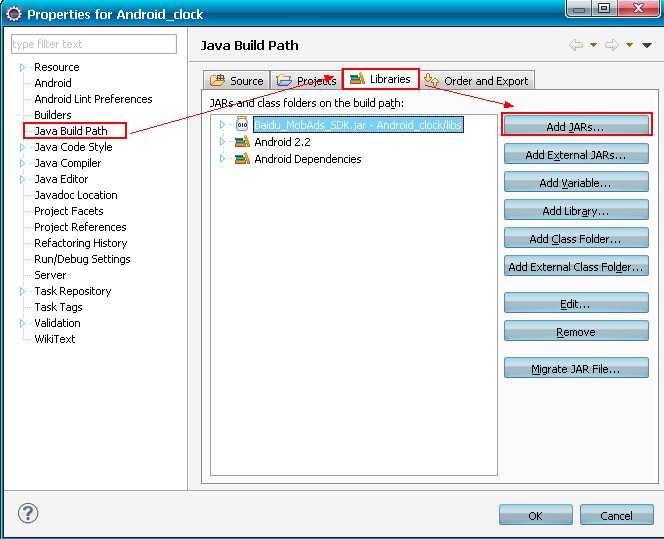
Task: Click the Add Variable button
Action: pos(576,182)
